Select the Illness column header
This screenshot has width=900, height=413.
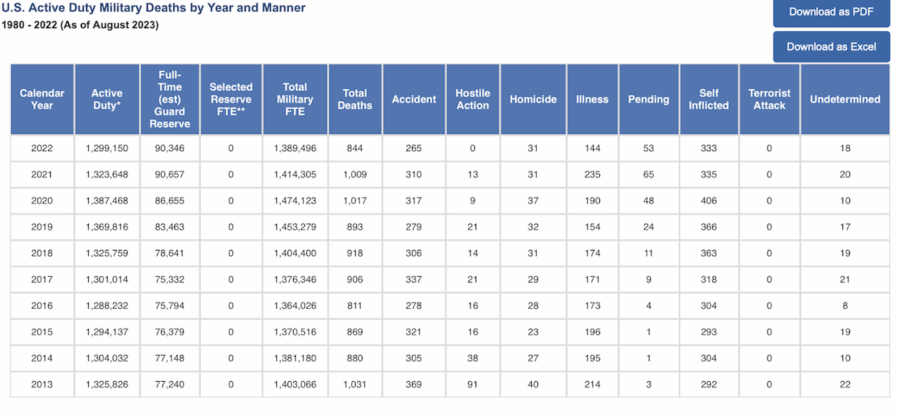tap(592, 100)
